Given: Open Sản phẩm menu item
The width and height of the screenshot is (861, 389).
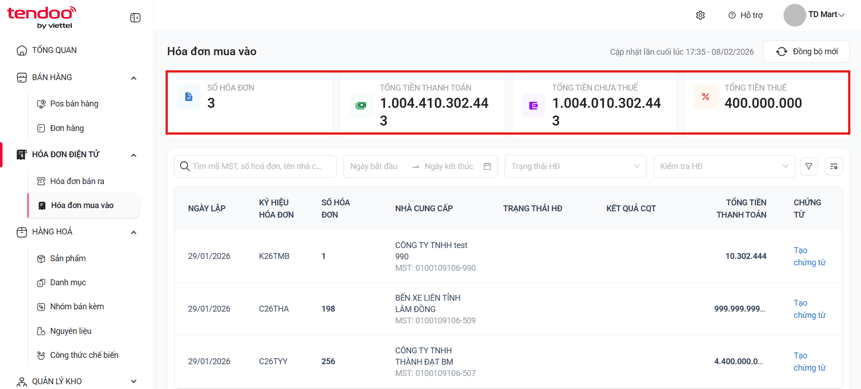Looking at the screenshot, I should coord(68,258).
